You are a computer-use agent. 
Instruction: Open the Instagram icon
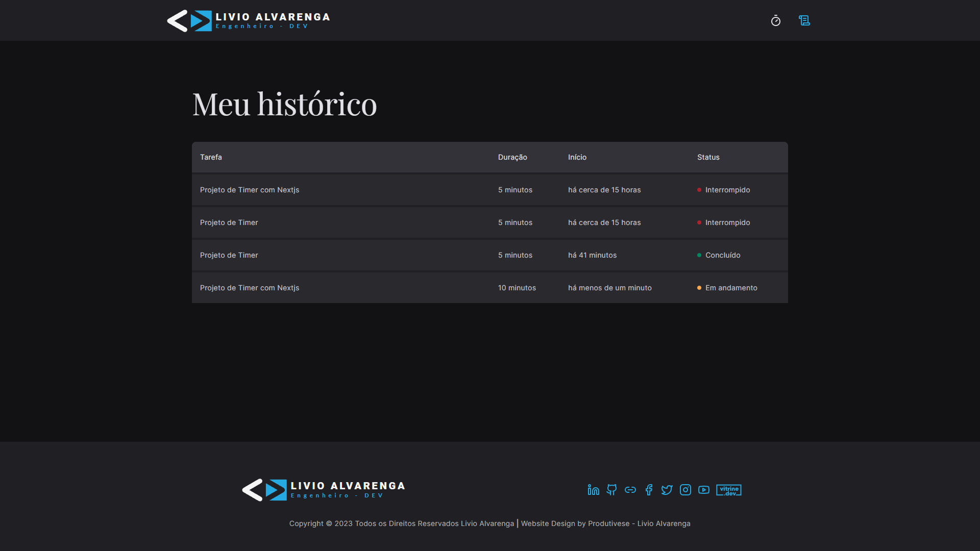click(x=685, y=490)
